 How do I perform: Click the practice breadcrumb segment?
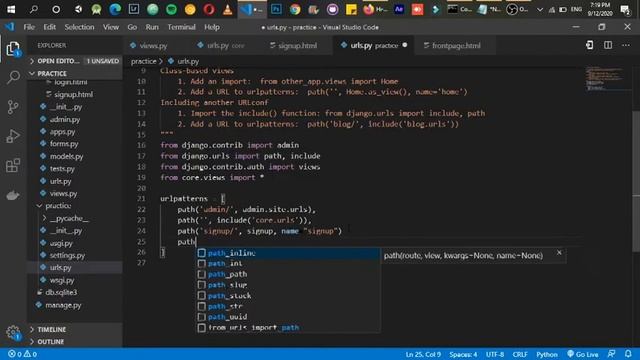(143, 61)
